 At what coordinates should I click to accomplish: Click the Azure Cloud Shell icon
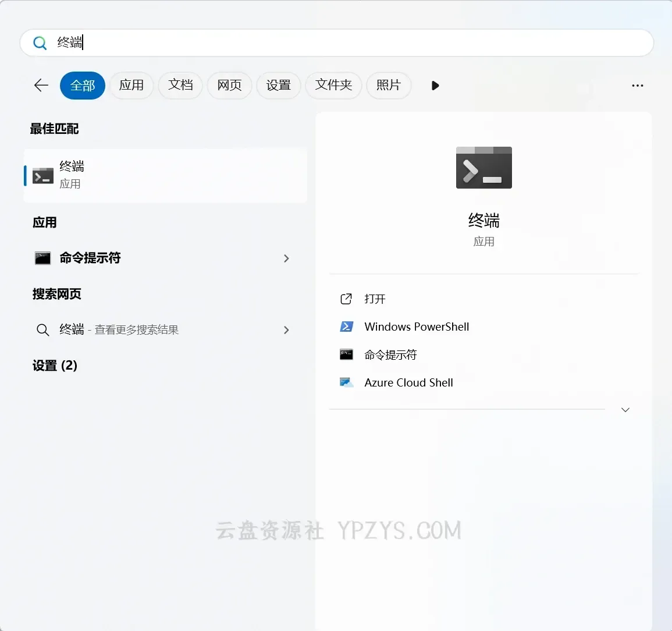click(x=346, y=382)
